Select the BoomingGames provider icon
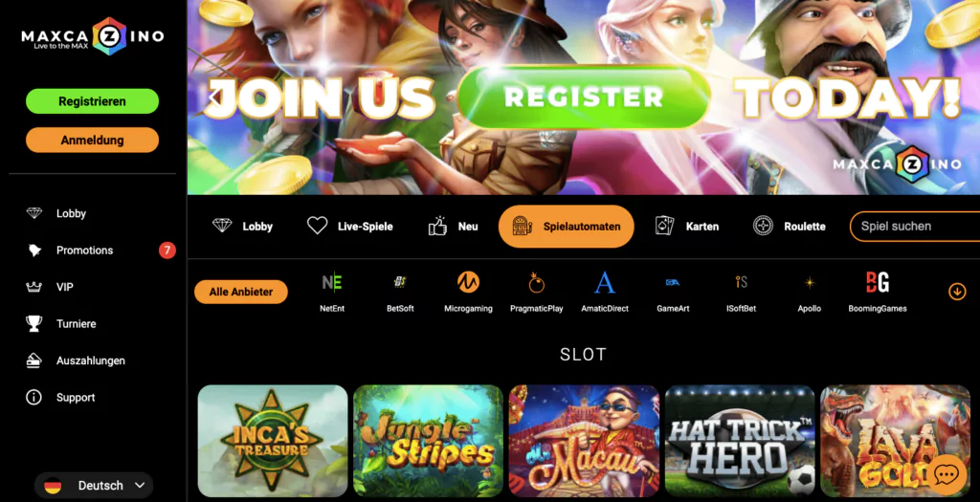The width and height of the screenshot is (980, 502). [878, 282]
